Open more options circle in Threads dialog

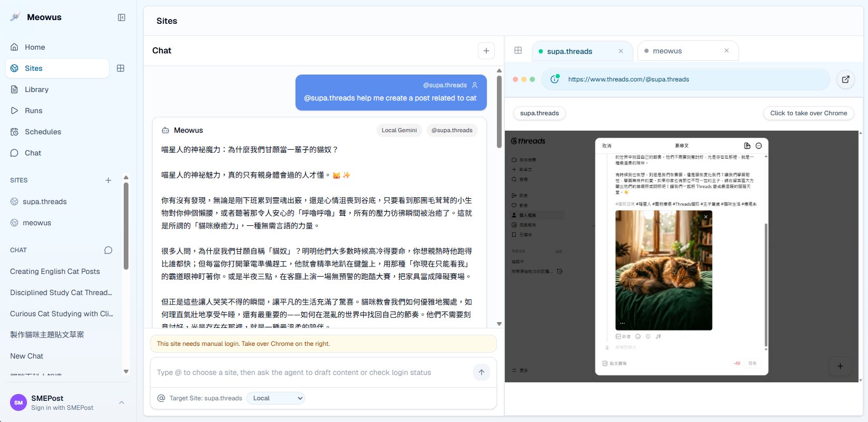(x=759, y=145)
